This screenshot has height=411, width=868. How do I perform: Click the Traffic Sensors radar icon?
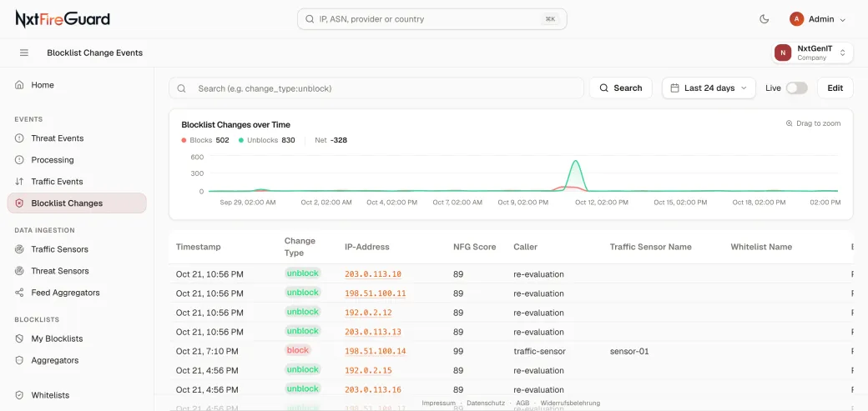[19, 249]
